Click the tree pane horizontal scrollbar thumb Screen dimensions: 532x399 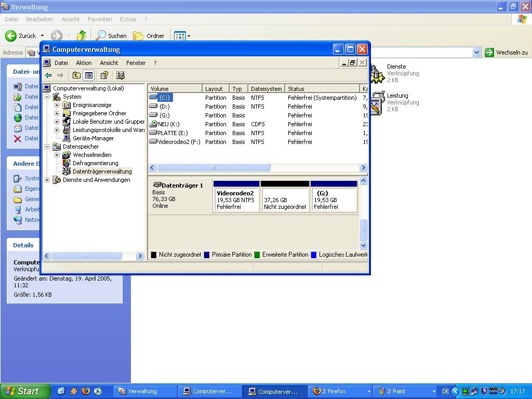87,256
